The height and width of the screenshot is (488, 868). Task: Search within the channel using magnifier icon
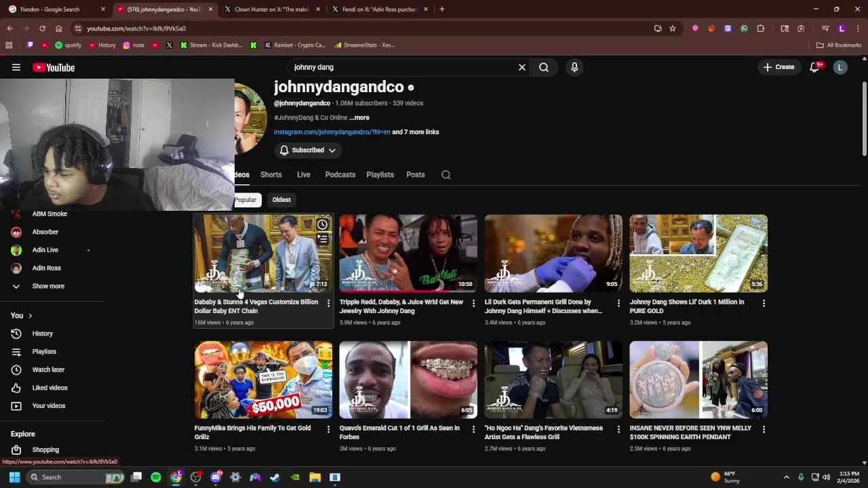[446, 175]
